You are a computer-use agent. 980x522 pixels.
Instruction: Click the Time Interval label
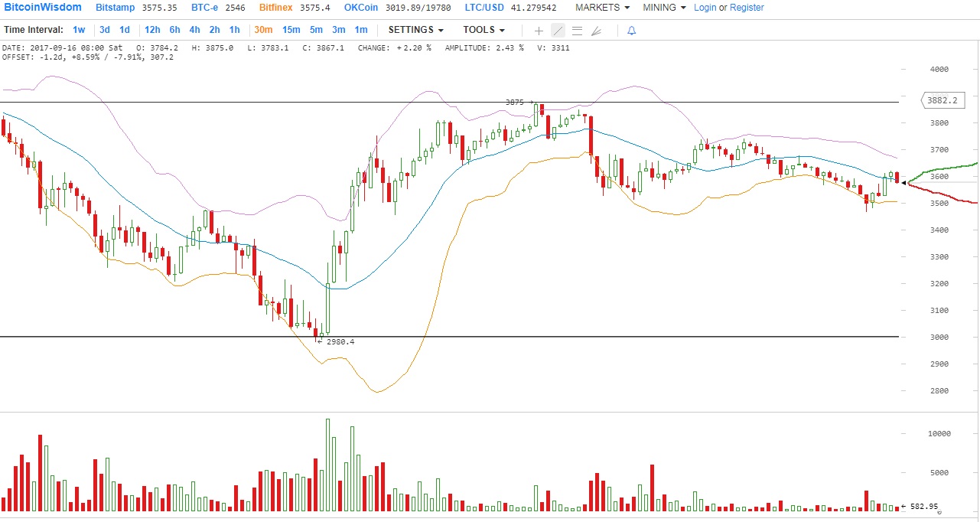(x=34, y=30)
